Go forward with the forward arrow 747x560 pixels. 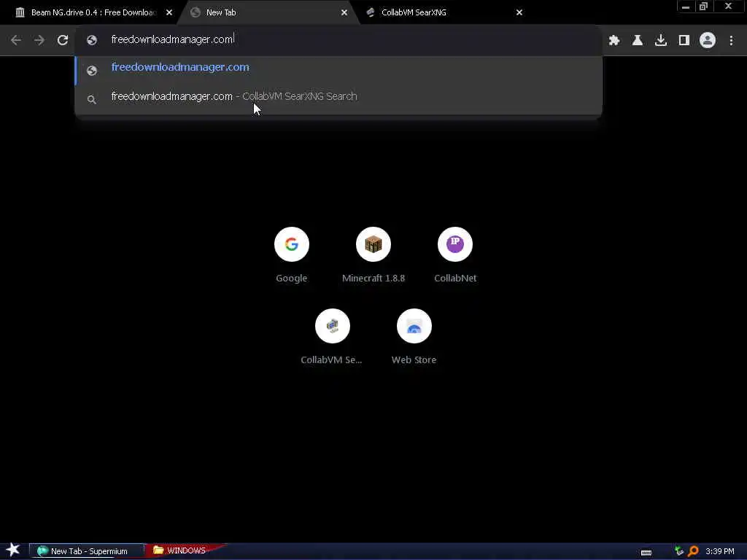[39, 41]
